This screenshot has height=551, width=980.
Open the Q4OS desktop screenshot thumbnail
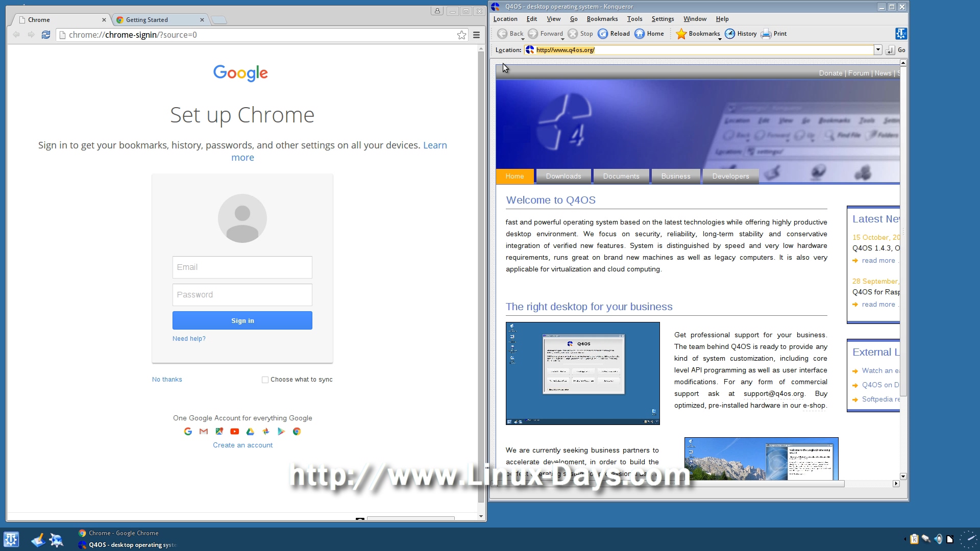coord(582,373)
